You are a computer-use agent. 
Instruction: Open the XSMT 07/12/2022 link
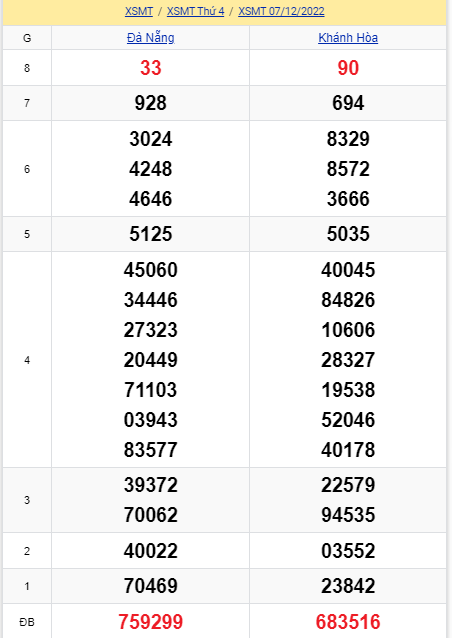click(281, 11)
